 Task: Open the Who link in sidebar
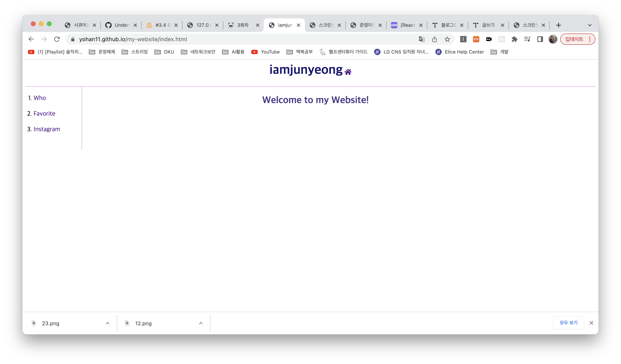pos(40,98)
